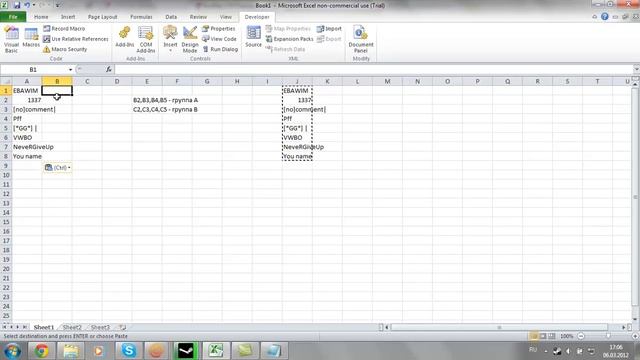The height and width of the screenshot is (360, 640).
Task: Select cell A1 containing EBAWIM
Action: point(27,91)
